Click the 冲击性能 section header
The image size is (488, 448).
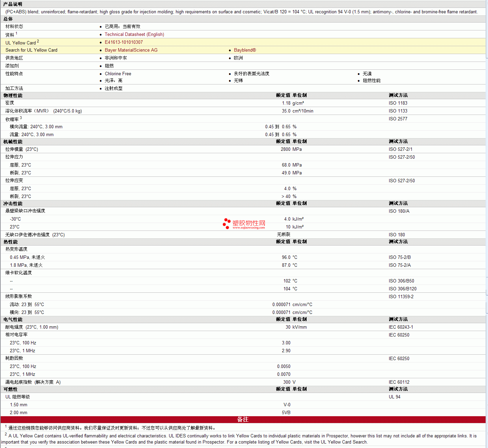(x=13, y=204)
